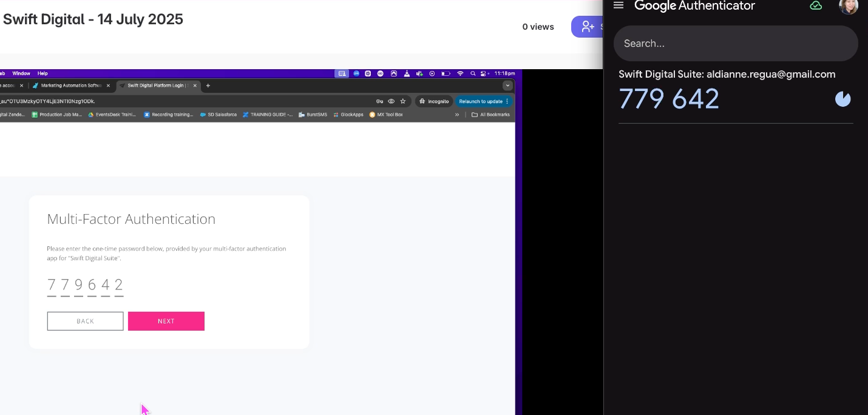The width and height of the screenshot is (868, 415).
Task: Open the TRAINING GUIDE bookmark
Action: [267, 114]
